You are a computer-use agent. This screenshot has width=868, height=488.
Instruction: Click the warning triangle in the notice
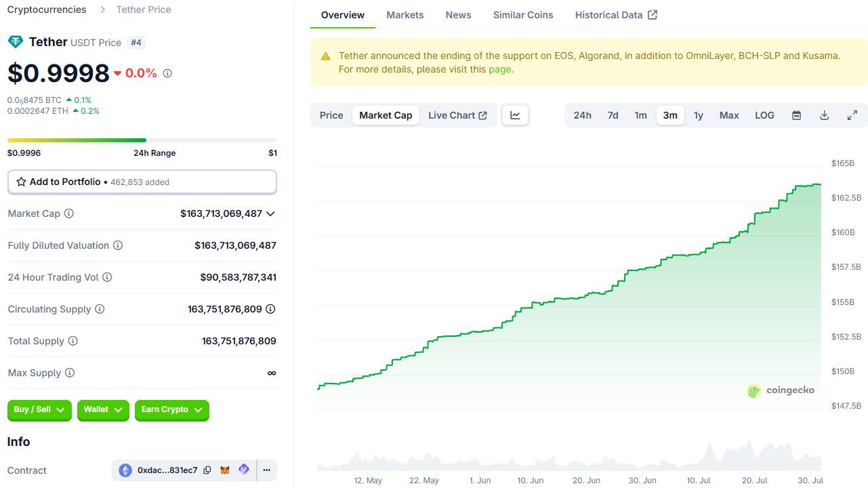pyautogui.click(x=326, y=56)
